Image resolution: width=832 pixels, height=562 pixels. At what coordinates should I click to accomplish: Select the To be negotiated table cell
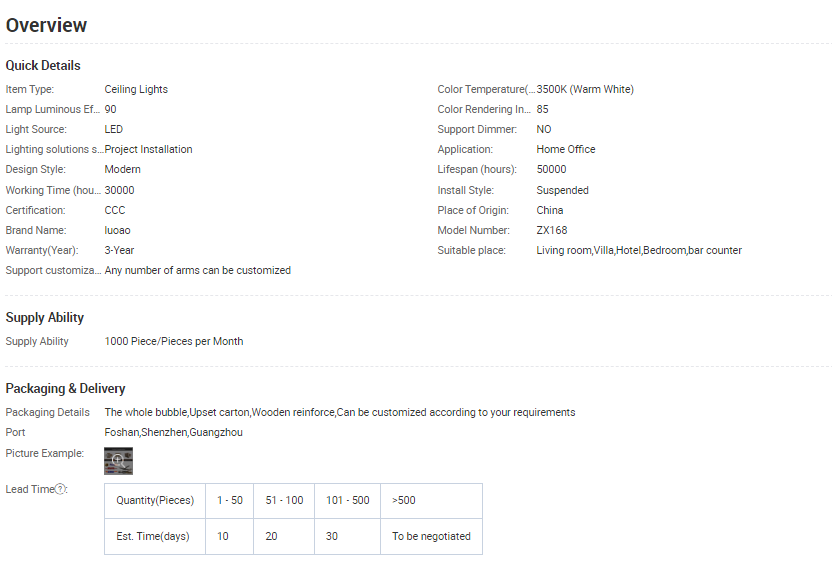point(431,536)
